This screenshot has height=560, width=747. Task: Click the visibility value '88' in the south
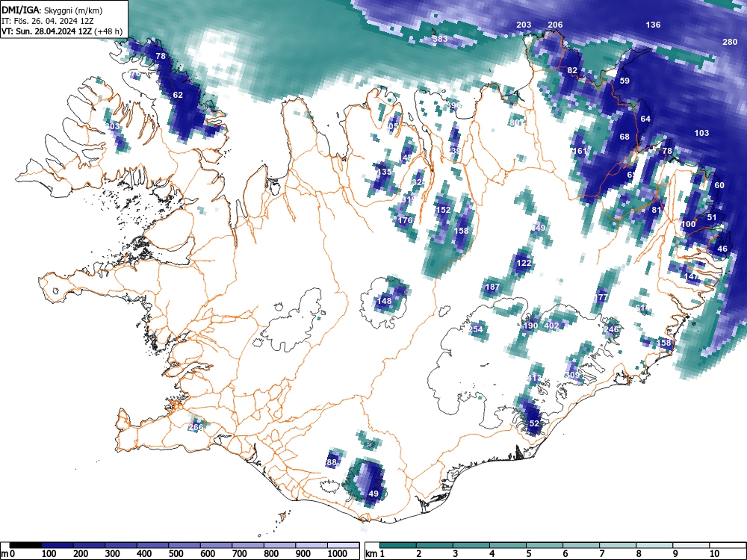click(332, 462)
